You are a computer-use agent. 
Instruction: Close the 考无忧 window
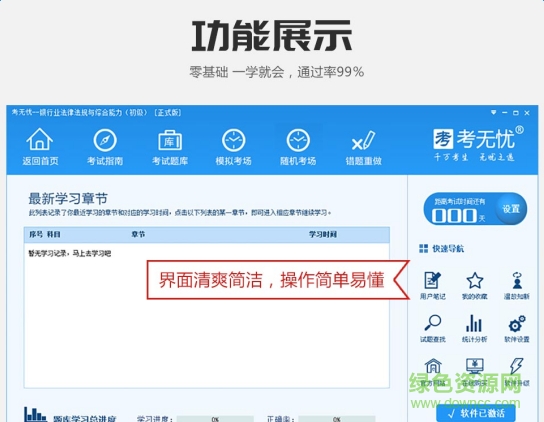(527, 113)
